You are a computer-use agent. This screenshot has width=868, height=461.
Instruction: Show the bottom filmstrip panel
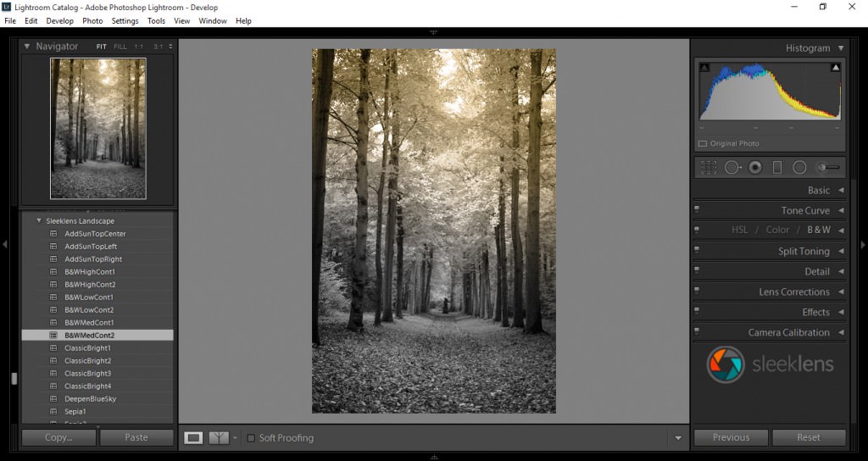pyautogui.click(x=434, y=457)
